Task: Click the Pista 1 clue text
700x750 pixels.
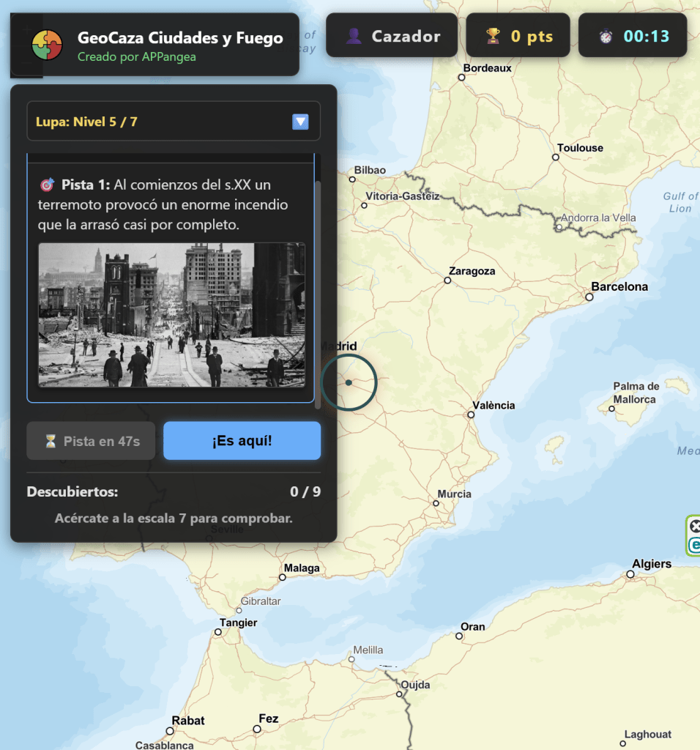Action: (x=163, y=205)
